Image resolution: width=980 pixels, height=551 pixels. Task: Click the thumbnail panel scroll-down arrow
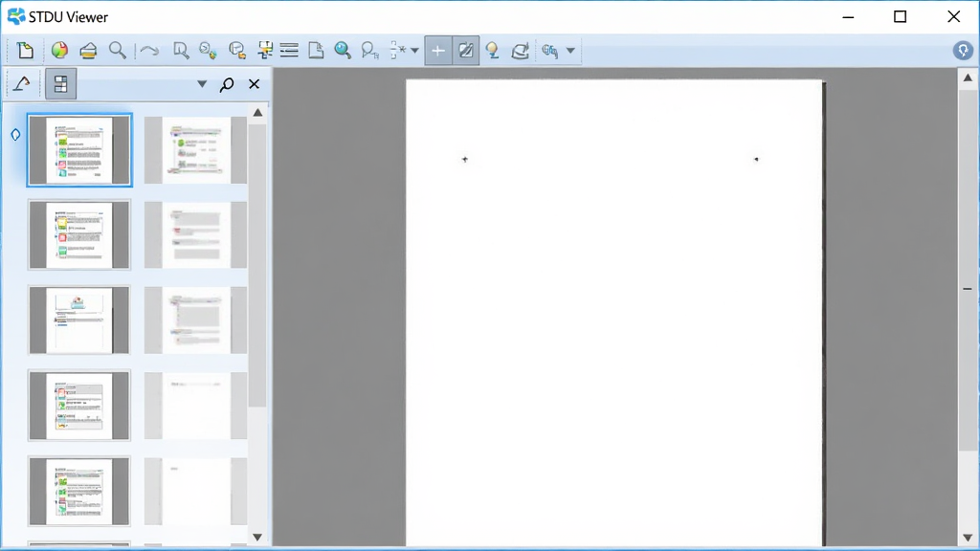[257, 538]
